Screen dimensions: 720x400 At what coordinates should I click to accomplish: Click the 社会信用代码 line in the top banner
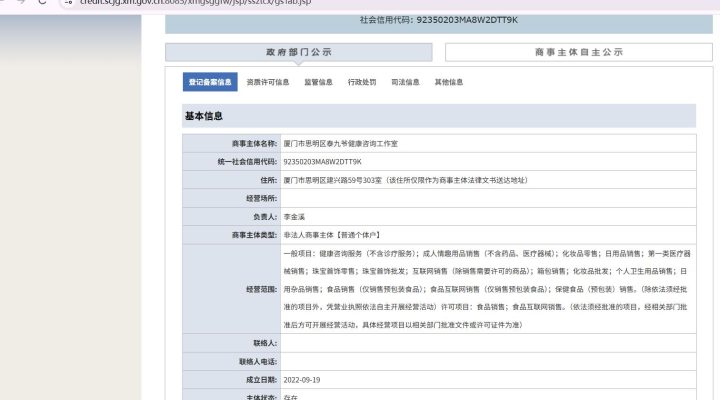(439, 20)
